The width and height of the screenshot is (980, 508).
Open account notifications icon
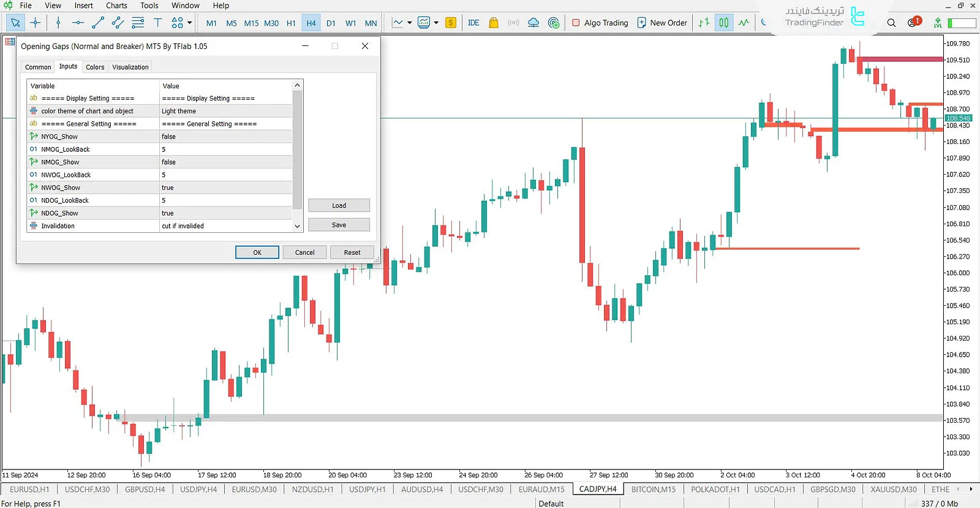(x=914, y=22)
